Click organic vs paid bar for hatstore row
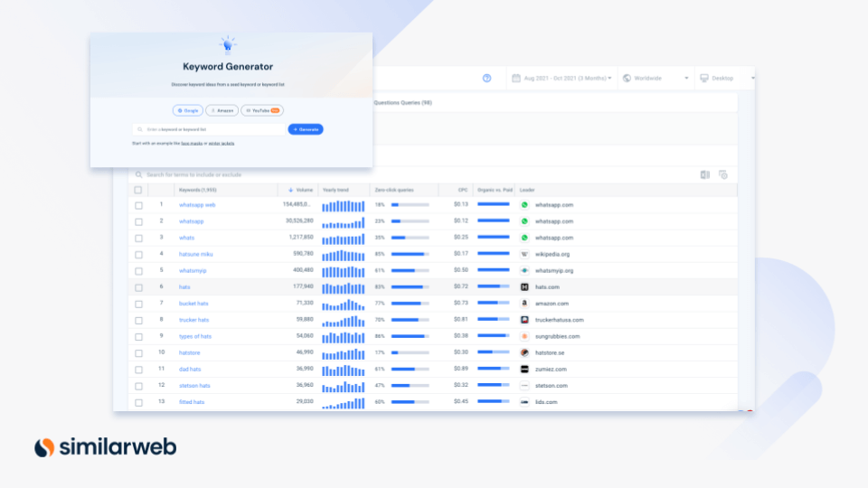Viewport: 868px width, 488px height. pos(494,352)
